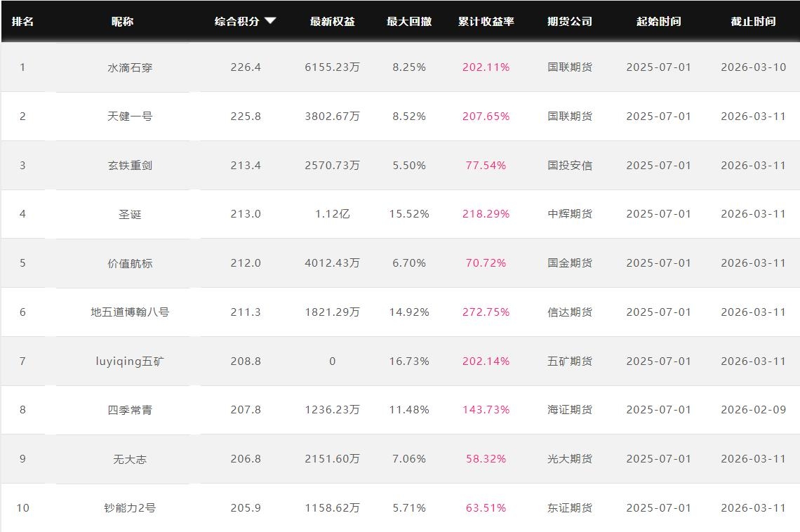Select the 最新权益 column header
The image size is (800, 532).
pyautogui.click(x=332, y=21)
